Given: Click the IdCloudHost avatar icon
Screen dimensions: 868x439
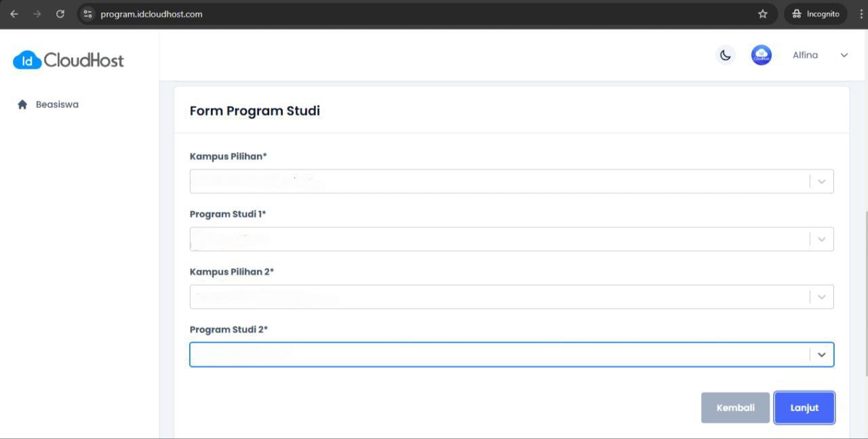Looking at the screenshot, I should click(762, 55).
